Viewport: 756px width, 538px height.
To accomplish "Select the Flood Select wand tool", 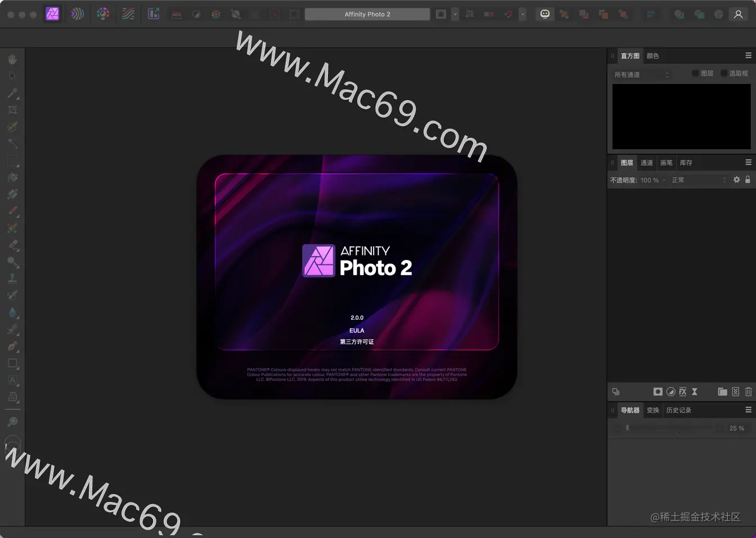I will pos(12,144).
